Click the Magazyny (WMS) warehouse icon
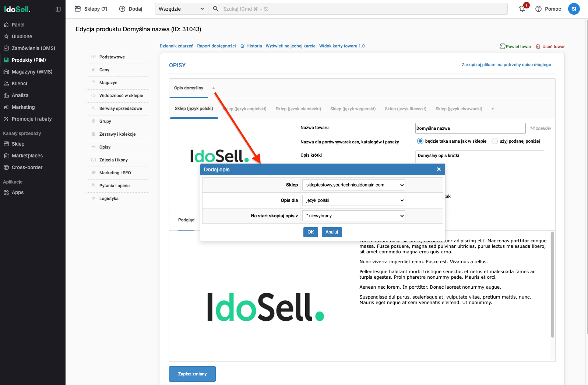 (6, 72)
